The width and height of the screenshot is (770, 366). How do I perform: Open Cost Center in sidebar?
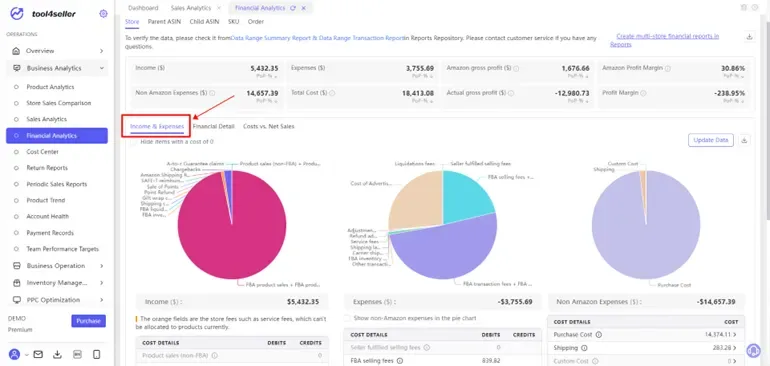(x=42, y=152)
